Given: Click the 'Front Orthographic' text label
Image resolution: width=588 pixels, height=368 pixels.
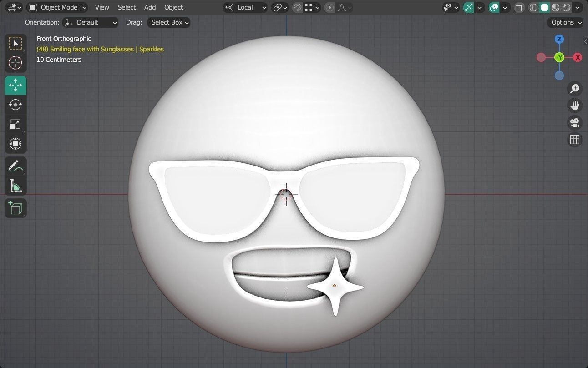Looking at the screenshot, I should (x=64, y=39).
